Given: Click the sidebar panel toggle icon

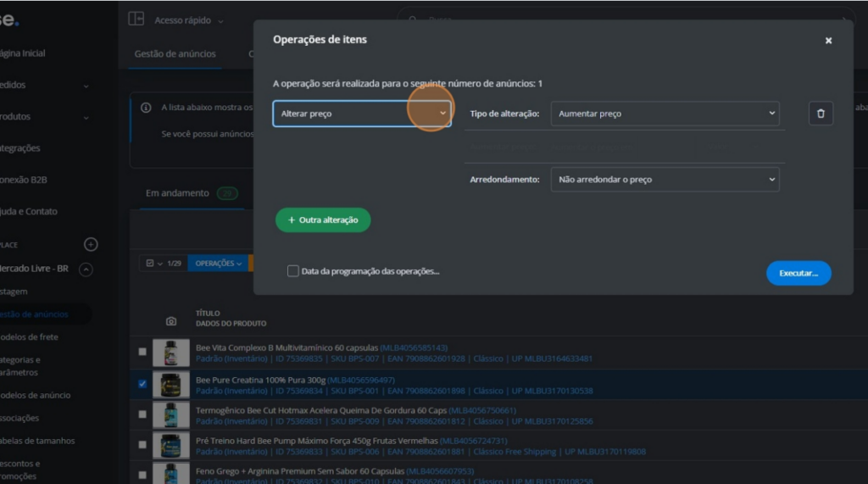Looking at the screenshot, I should point(136,19).
